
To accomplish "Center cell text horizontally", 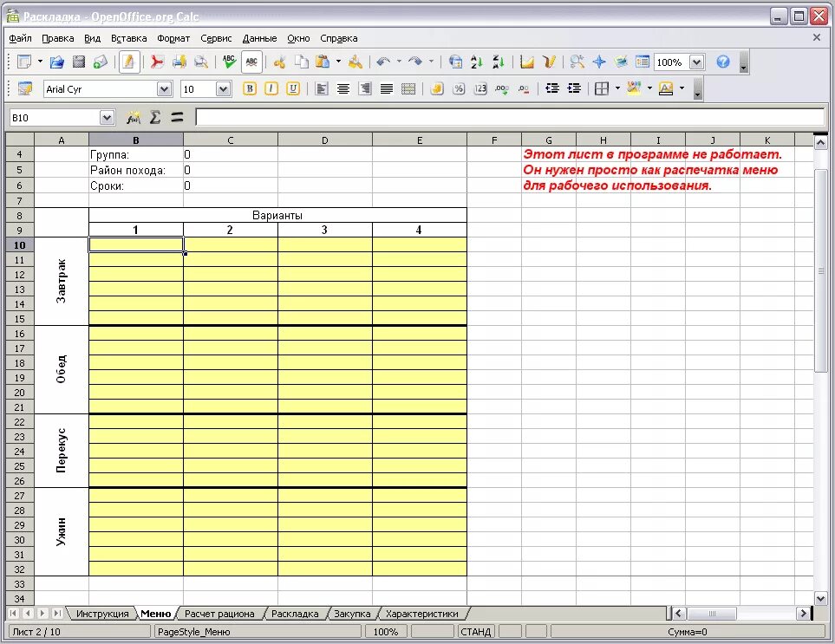I will click(x=343, y=88).
